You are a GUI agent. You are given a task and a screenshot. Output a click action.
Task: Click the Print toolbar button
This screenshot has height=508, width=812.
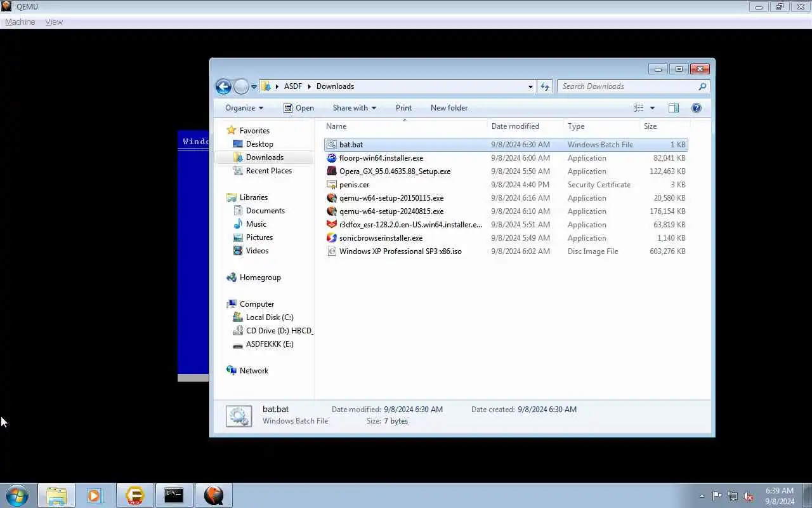click(x=403, y=108)
